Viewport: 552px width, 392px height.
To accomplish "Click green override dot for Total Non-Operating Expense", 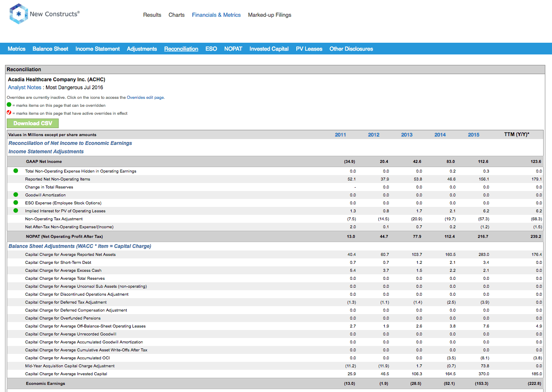I will [x=16, y=170].
